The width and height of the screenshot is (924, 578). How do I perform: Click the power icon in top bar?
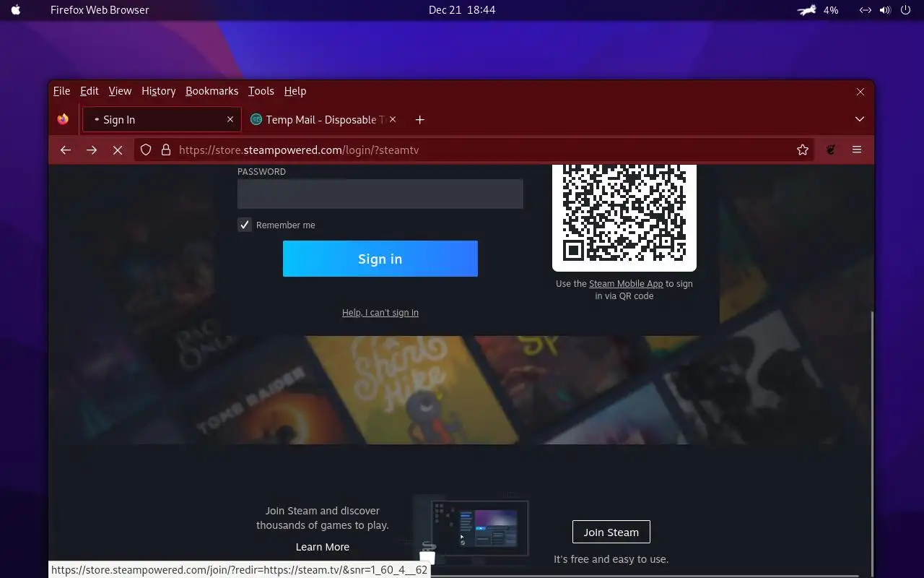906,10
